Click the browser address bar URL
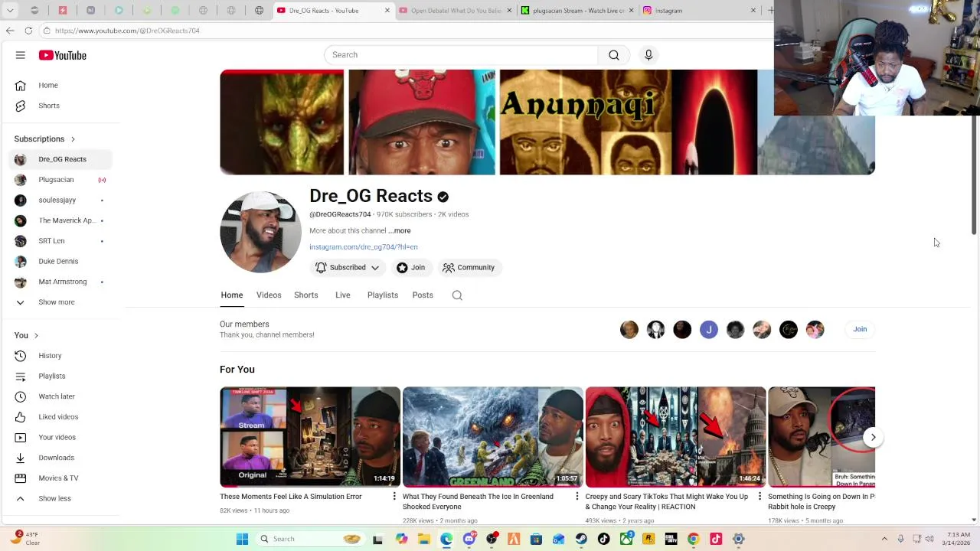Image resolution: width=980 pixels, height=551 pixels. click(127, 31)
